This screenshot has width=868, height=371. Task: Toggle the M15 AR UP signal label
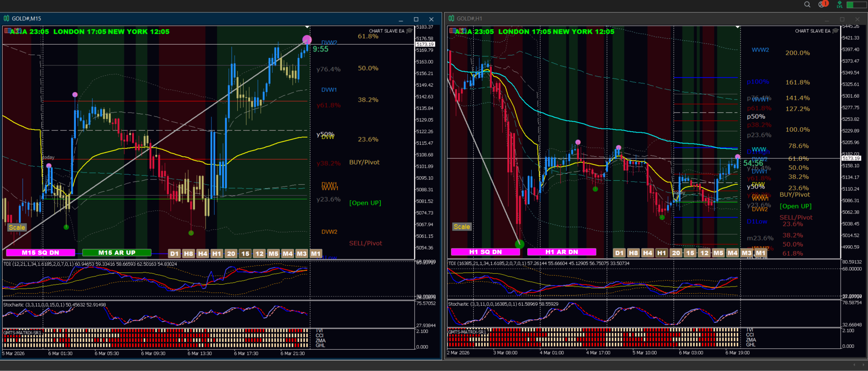click(117, 252)
